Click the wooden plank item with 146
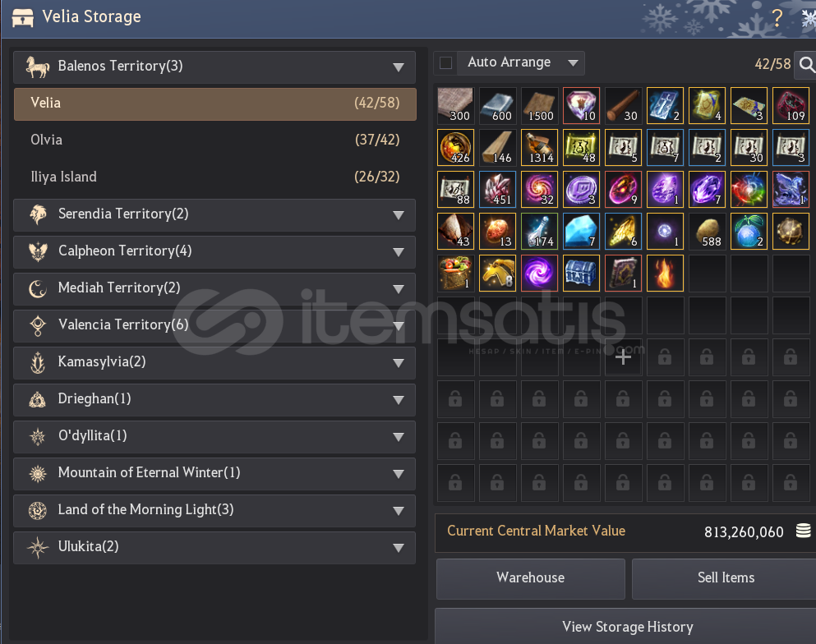Viewport: 816px width, 644px height. [497, 147]
